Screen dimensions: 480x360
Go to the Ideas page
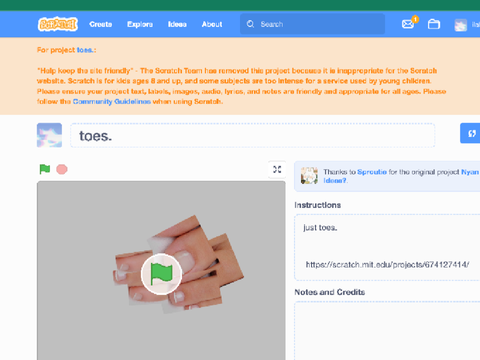177,24
